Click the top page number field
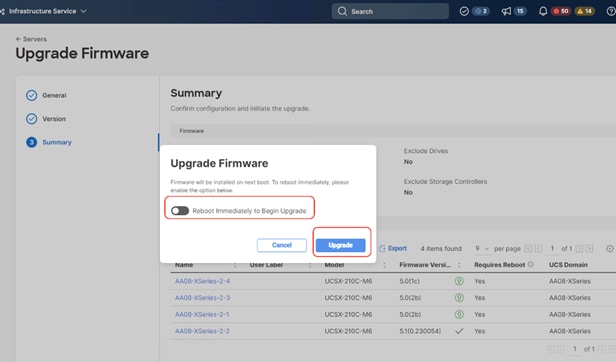Image resolution: width=616 pixels, height=362 pixels. [x=552, y=248]
